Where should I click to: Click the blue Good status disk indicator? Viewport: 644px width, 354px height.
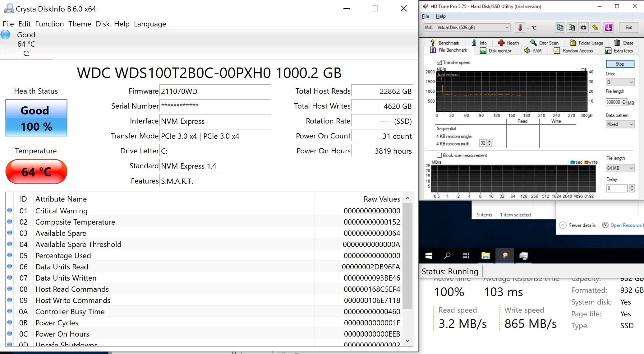[6, 35]
